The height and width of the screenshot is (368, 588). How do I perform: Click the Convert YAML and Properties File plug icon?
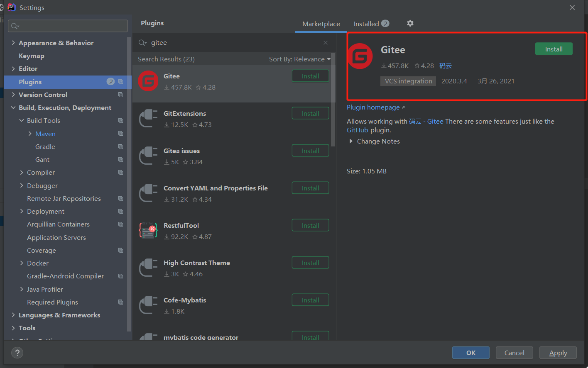coord(148,193)
